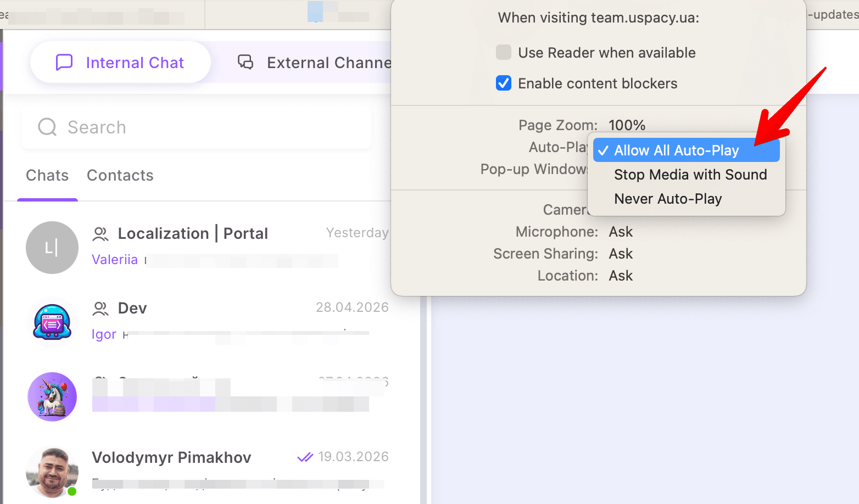
Task: Click into the Search input field
Action: point(197,127)
